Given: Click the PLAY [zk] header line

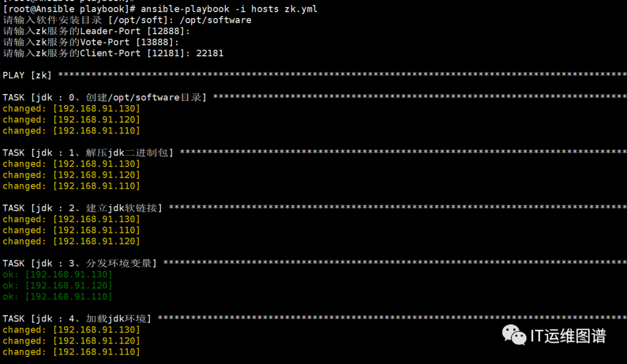Looking at the screenshot, I should [x=315, y=75].
